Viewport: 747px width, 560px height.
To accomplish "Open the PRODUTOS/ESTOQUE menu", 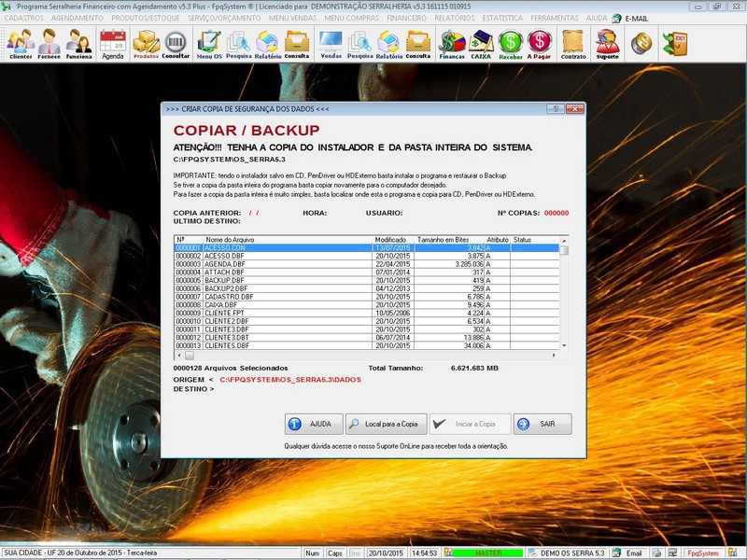I will click(146, 18).
